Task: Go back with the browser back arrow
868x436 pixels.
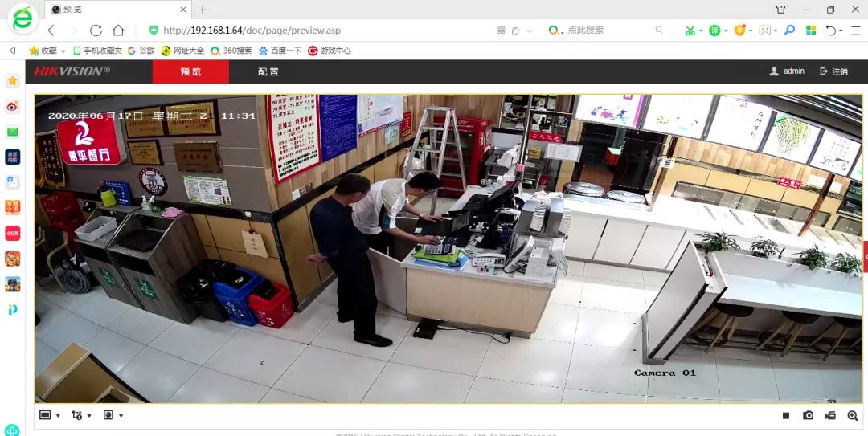Action: (x=51, y=31)
